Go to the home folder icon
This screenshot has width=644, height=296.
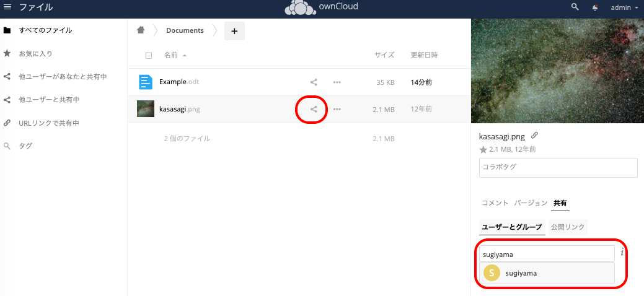click(x=141, y=30)
